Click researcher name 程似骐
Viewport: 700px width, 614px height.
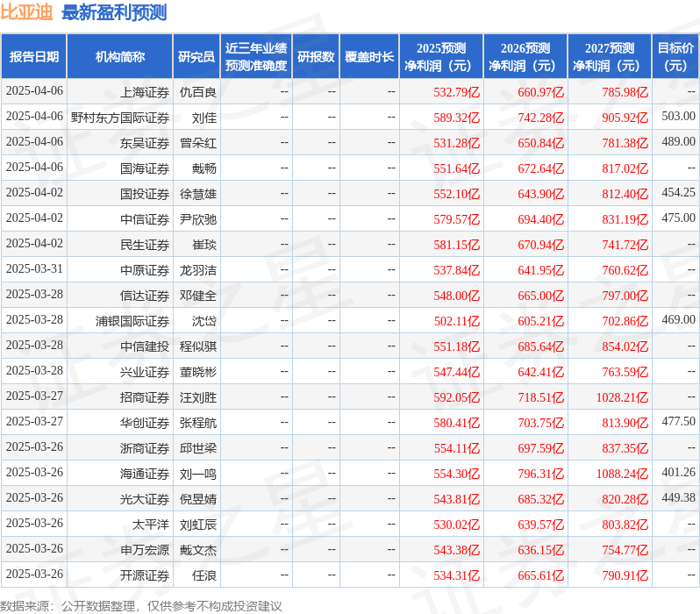coord(197,347)
